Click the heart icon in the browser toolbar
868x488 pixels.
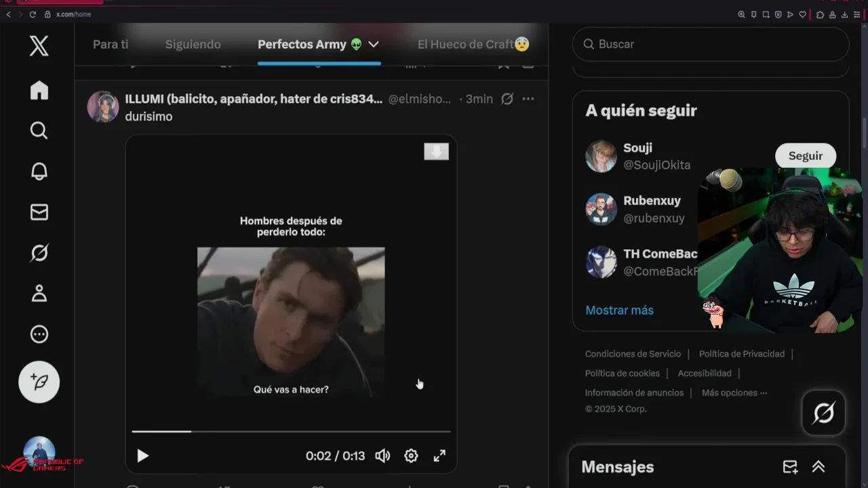(x=802, y=14)
